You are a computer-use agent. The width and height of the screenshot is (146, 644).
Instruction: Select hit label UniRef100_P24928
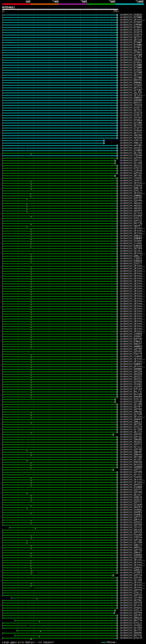[x=131, y=356]
